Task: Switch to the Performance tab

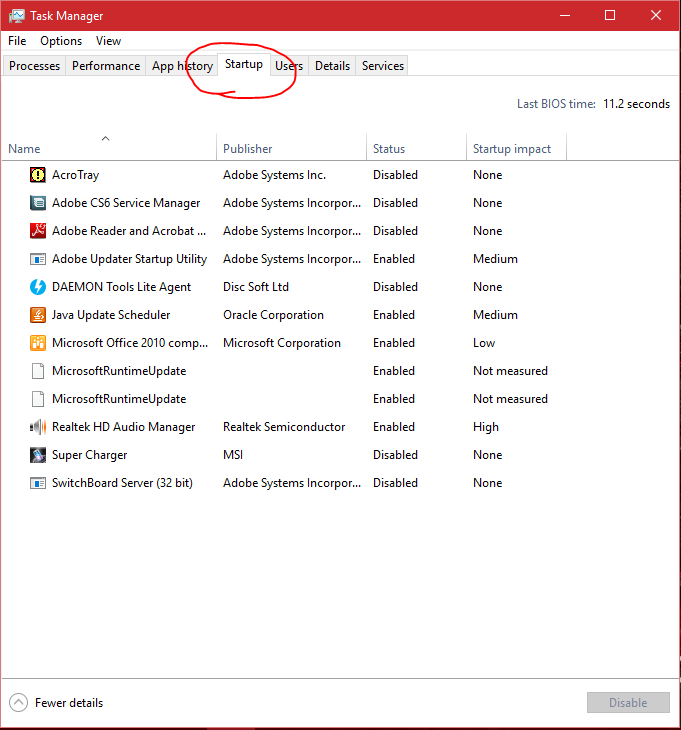Action: [106, 66]
